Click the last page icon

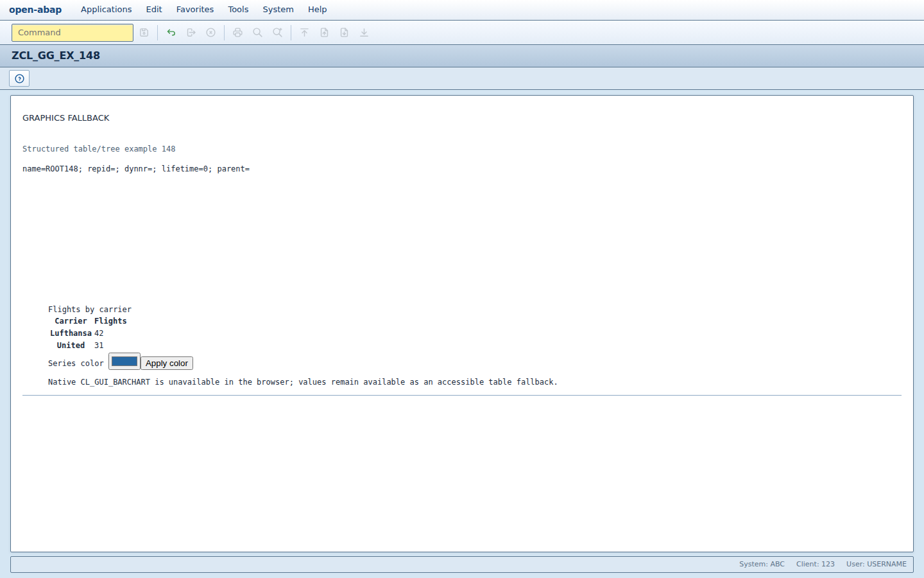point(364,33)
